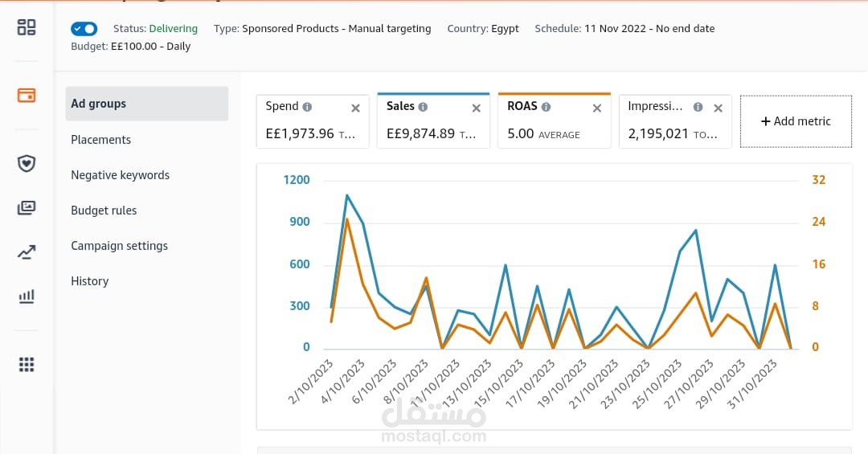
Task: Click the Spend info icon
Action: (307, 107)
